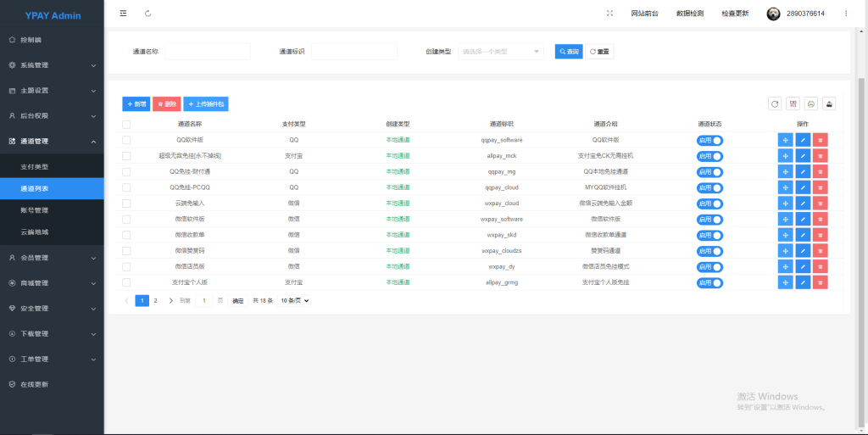
Task: Click the move icon for QQ软件版 row
Action: click(x=785, y=140)
